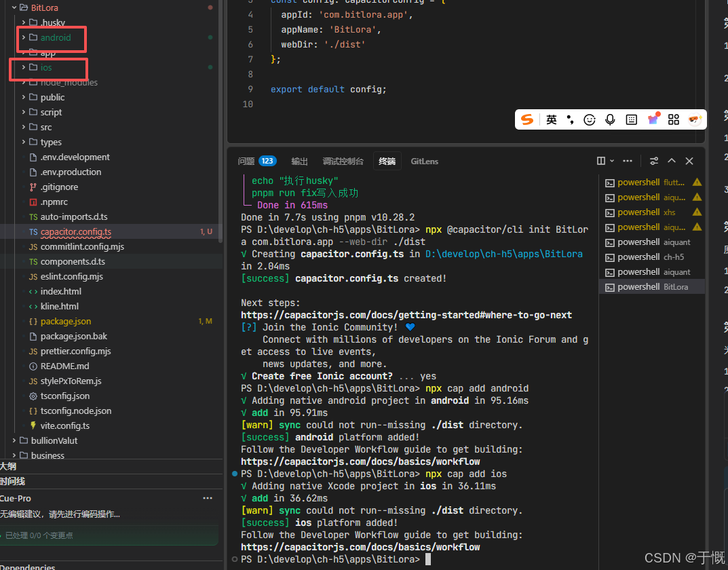Click input method avatar icon

tap(694, 119)
